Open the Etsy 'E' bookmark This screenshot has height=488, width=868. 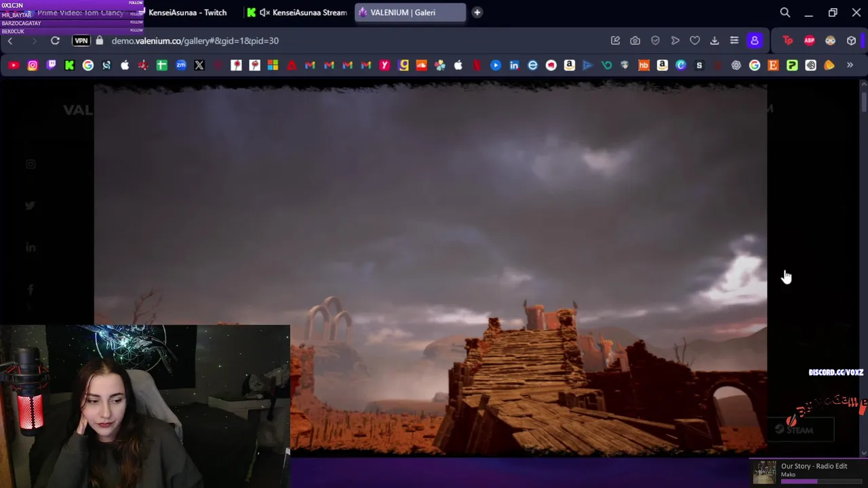click(x=773, y=65)
